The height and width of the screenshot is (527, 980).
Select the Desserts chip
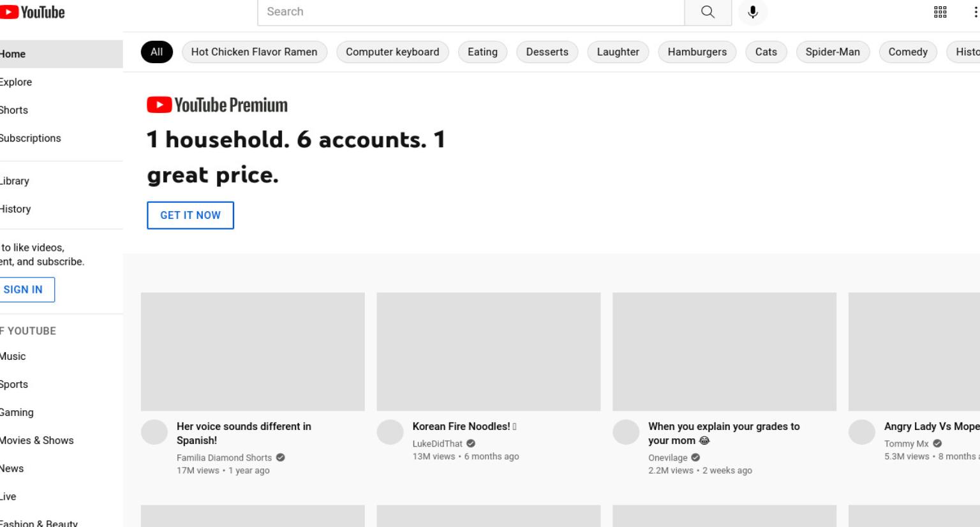(547, 52)
